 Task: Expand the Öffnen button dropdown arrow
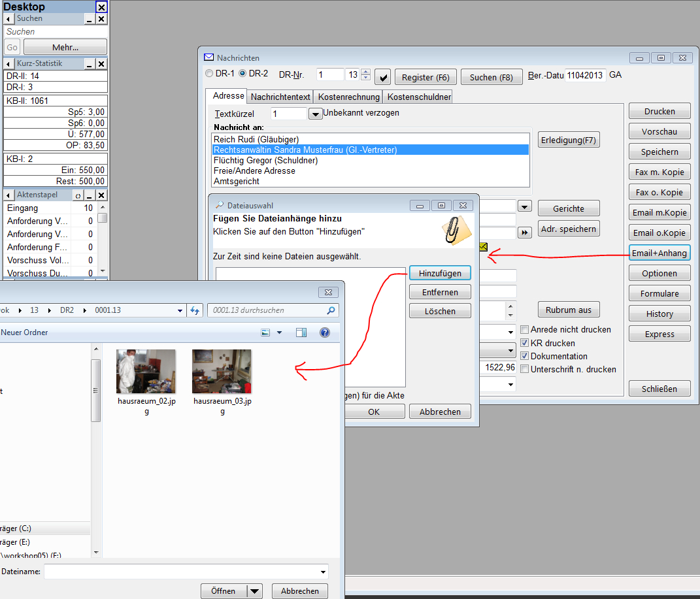click(254, 591)
